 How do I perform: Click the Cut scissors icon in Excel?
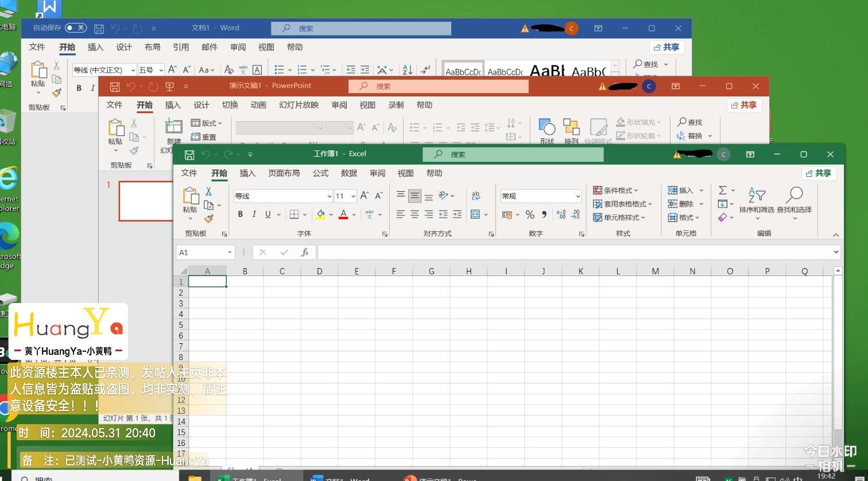(209, 191)
